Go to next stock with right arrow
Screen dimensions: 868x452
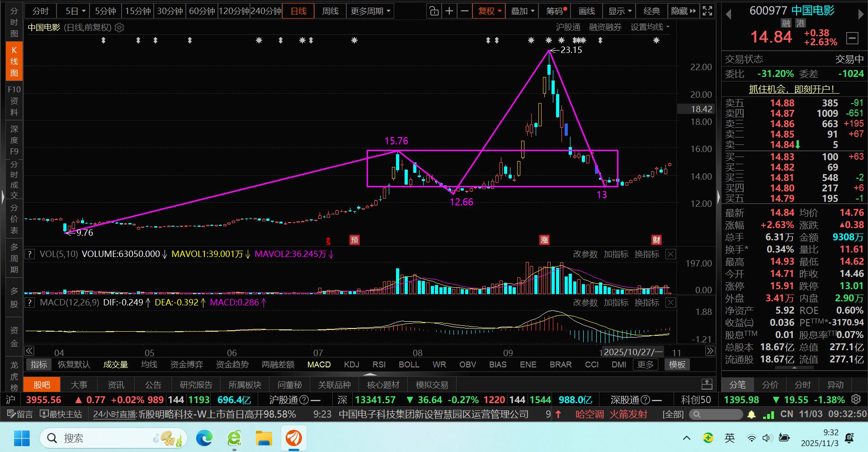[x=860, y=15]
